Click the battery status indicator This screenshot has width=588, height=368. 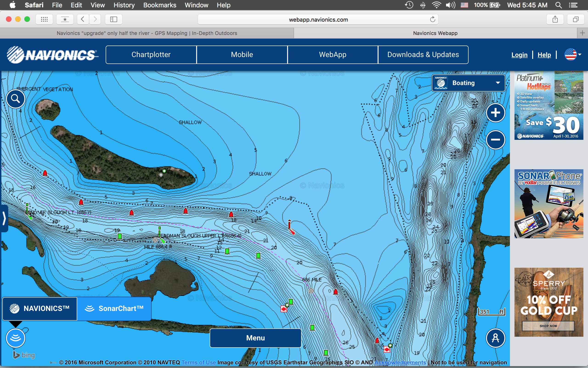click(487, 5)
